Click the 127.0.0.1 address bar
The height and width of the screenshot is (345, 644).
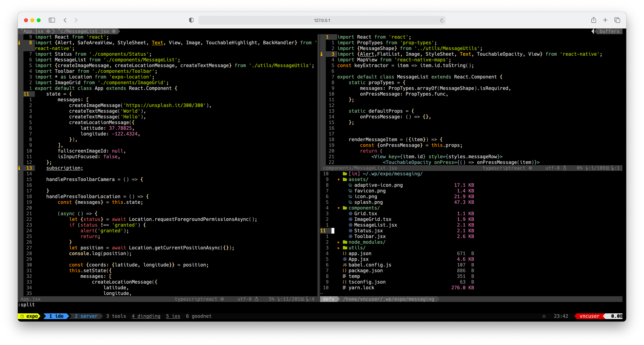pyautogui.click(x=322, y=20)
